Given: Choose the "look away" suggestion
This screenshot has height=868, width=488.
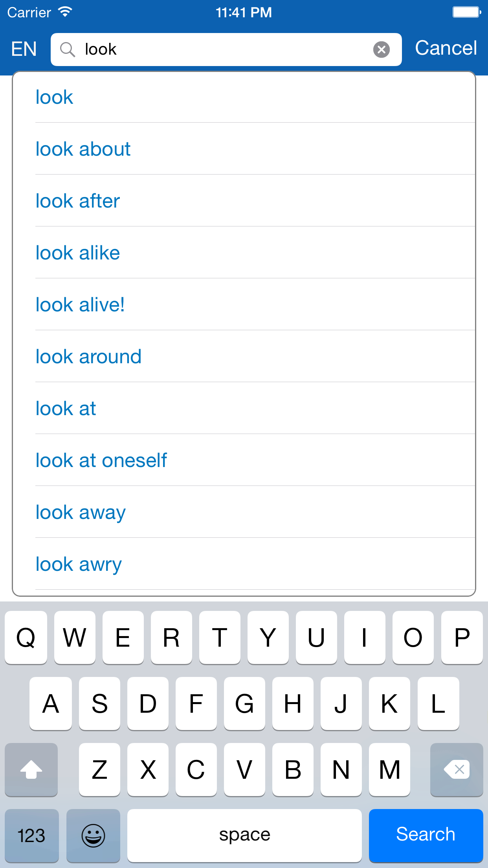Looking at the screenshot, I should pyautogui.click(x=81, y=512).
